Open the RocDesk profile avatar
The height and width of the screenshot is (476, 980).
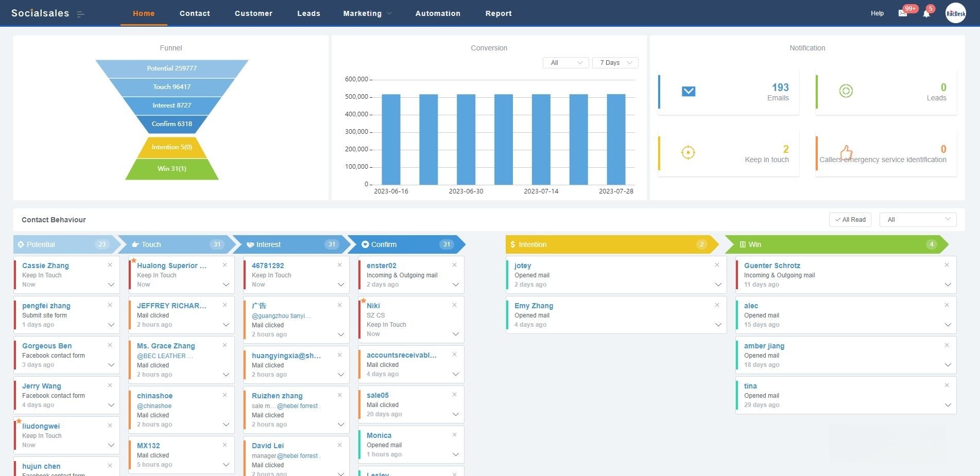[x=956, y=13]
